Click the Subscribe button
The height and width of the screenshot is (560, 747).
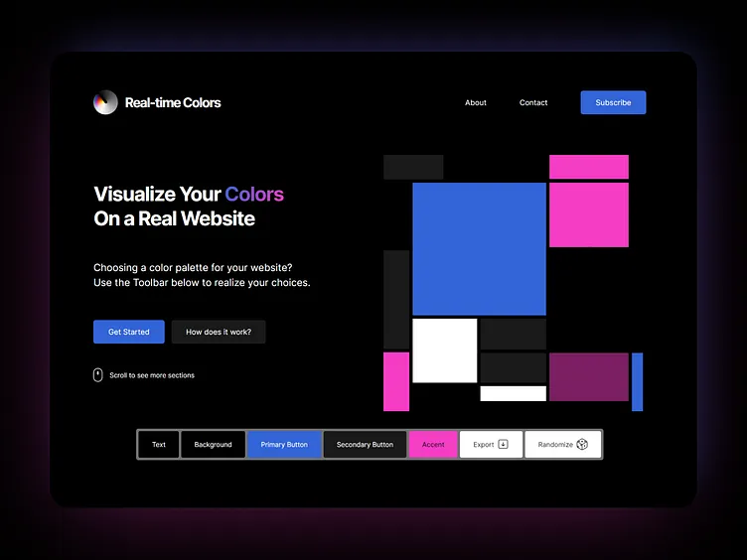pos(613,102)
